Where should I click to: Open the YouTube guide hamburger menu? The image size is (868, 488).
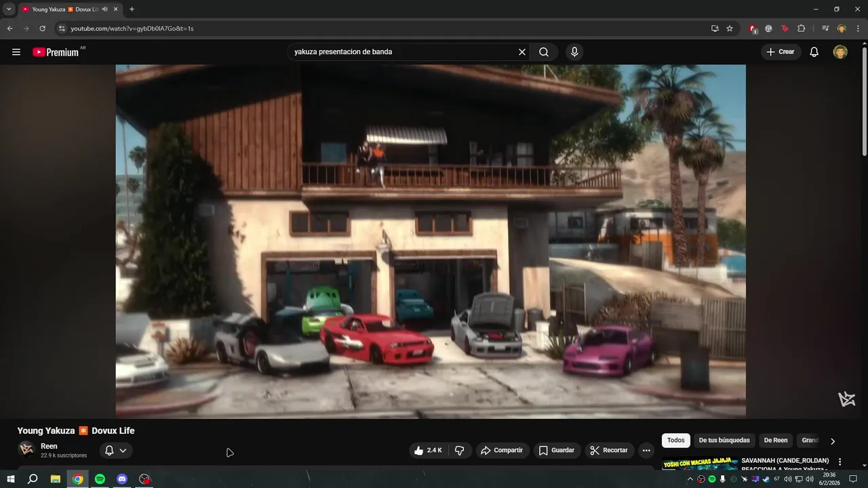[16, 52]
